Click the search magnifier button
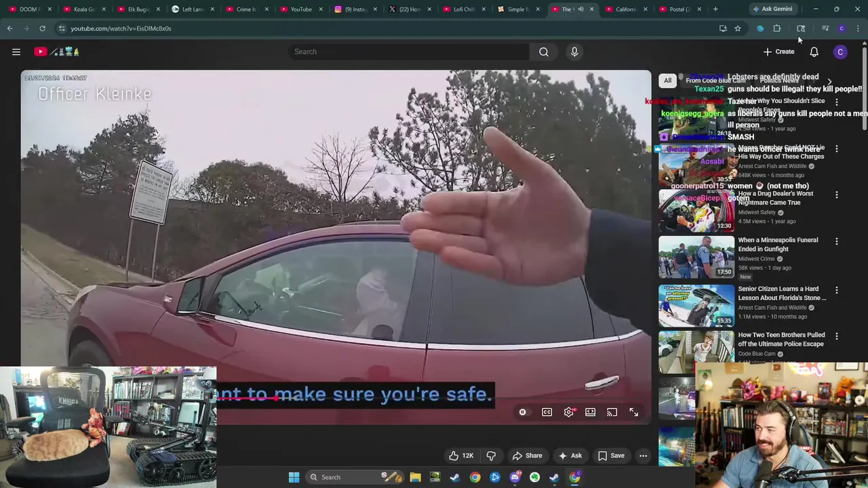The width and height of the screenshot is (868, 488). [544, 52]
